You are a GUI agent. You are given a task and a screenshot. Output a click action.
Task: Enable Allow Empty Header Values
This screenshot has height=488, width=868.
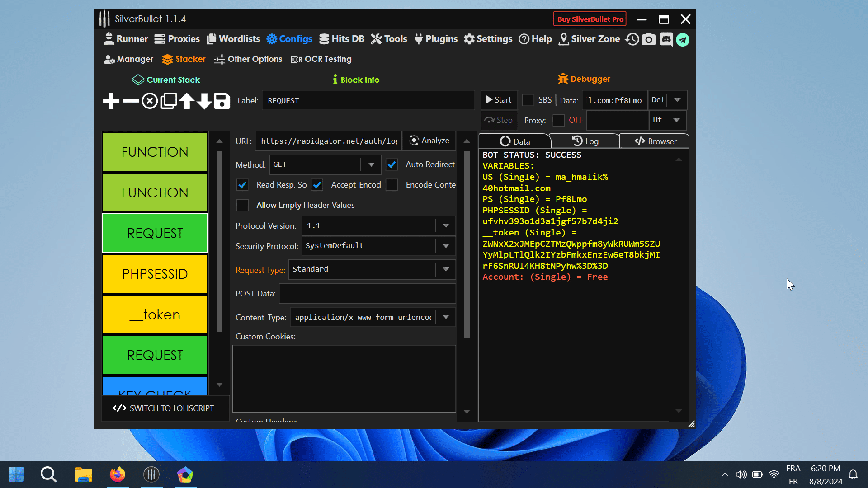click(x=242, y=205)
